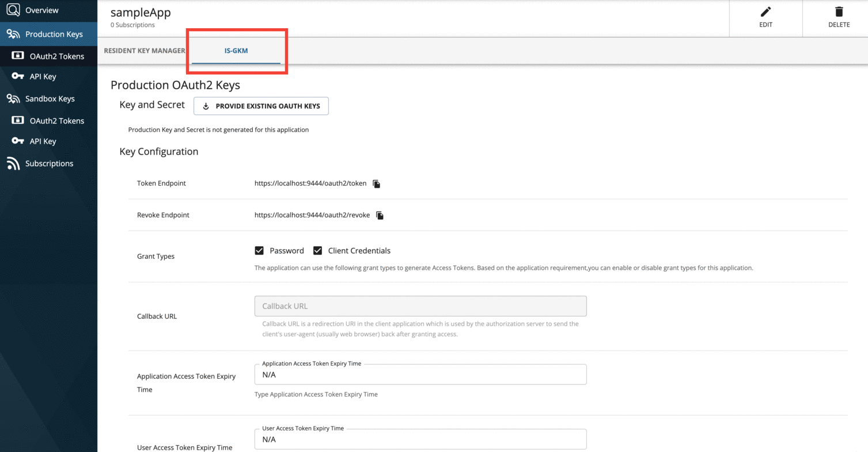This screenshot has width=868, height=452.
Task: Copy the Revoke Endpoint URL
Action: point(380,216)
